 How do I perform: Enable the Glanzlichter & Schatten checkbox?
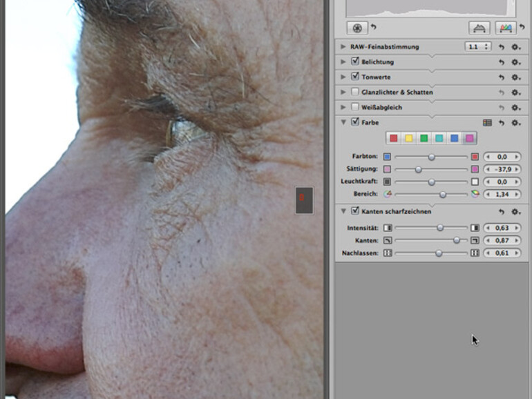(x=355, y=92)
